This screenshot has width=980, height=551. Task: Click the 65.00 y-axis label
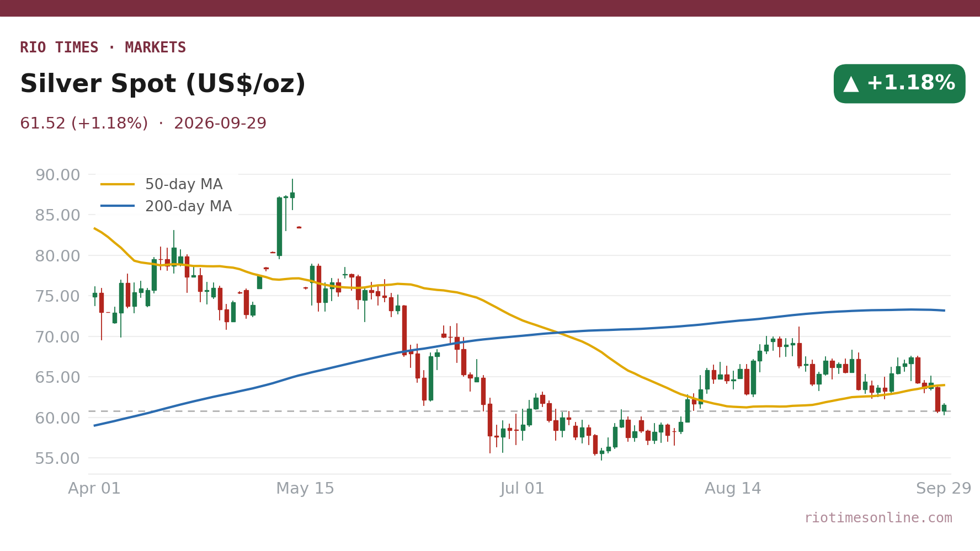(x=57, y=377)
